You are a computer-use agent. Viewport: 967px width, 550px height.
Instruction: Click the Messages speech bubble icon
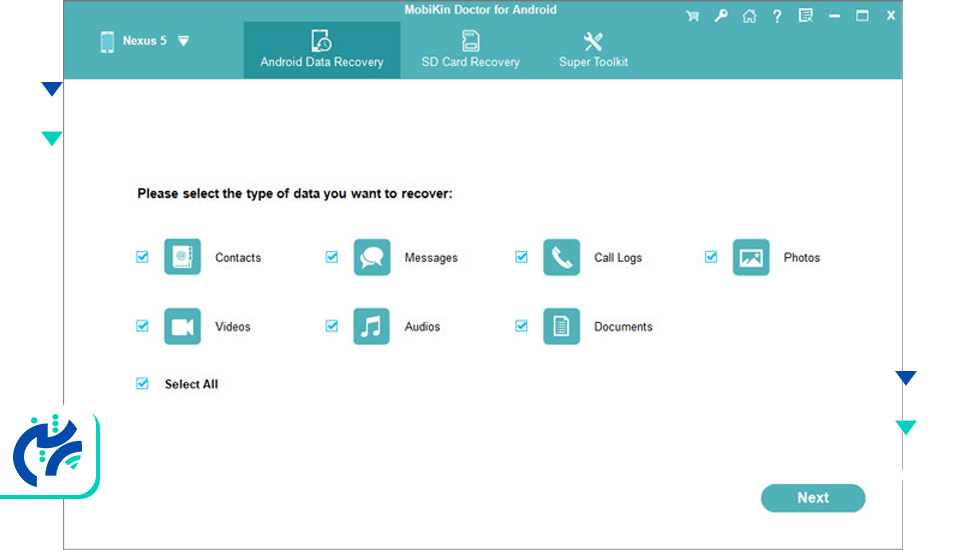click(372, 257)
